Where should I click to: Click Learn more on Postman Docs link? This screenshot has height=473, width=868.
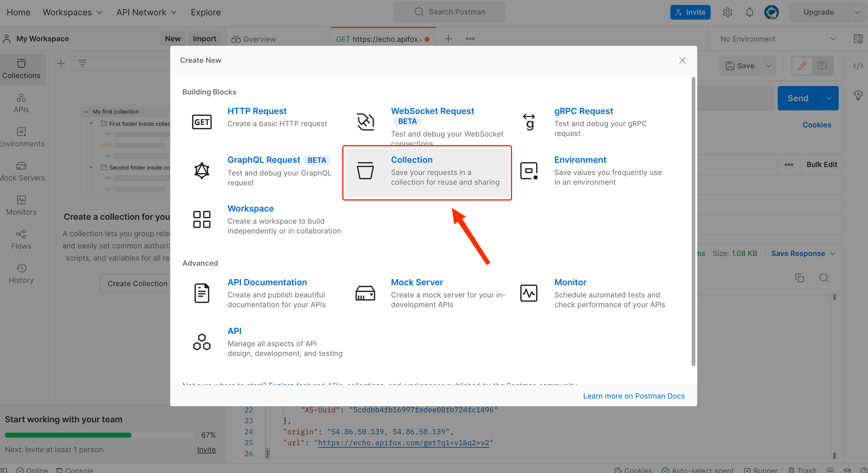[x=634, y=395]
